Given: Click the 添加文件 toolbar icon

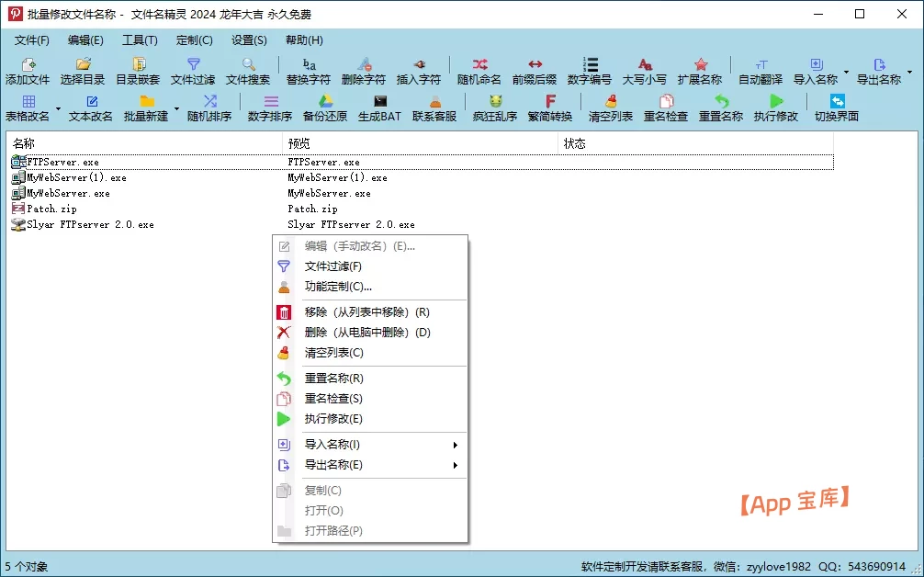Looking at the screenshot, I should [28, 72].
